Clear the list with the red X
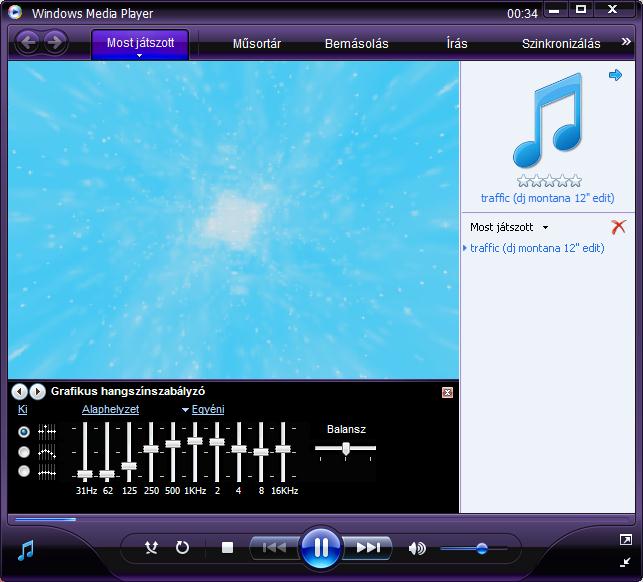This screenshot has width=643, height=582. click(x=618, y=226)
